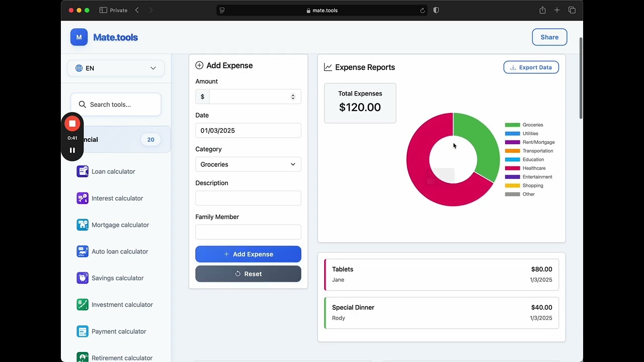The width and height of the screenshot is (644, 362).
Task: Go back with Safari back arrow
Action: coord(137,10)
